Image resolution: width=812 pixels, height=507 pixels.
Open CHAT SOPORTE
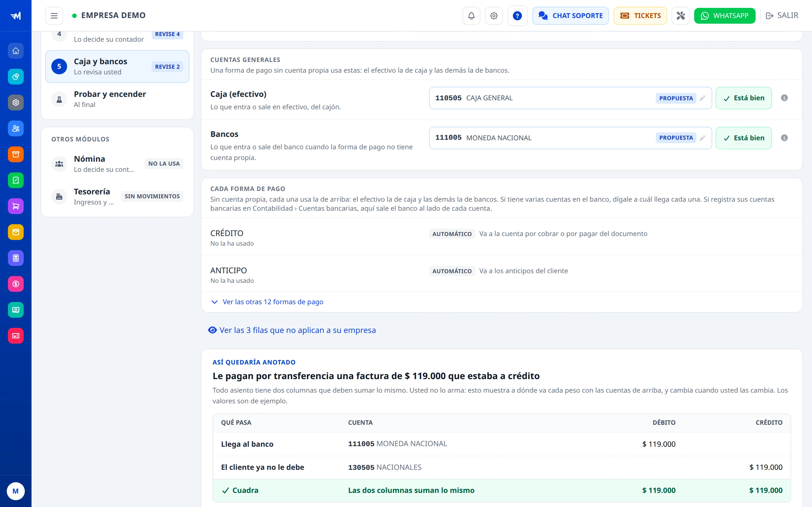(570, 16)
